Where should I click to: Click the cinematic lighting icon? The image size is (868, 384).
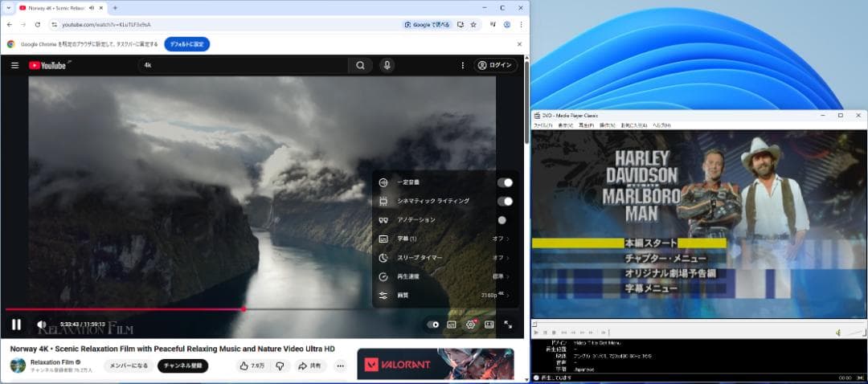pyautogui.click(x=383, y=202)
